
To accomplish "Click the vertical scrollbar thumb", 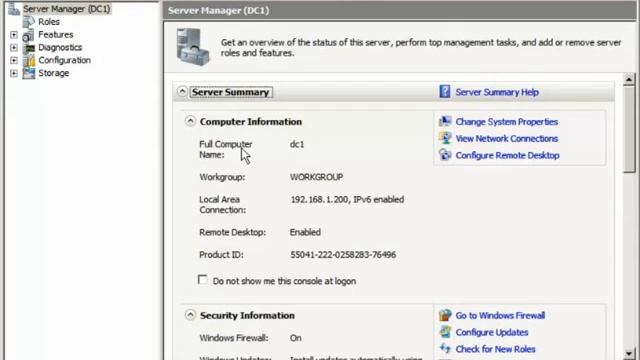I will (629, 129).
